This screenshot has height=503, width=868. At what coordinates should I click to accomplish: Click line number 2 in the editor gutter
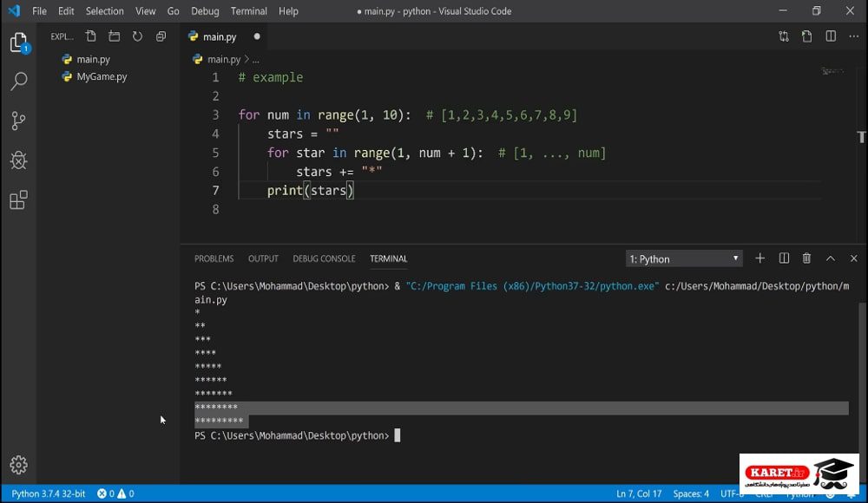tap(215, 96)
